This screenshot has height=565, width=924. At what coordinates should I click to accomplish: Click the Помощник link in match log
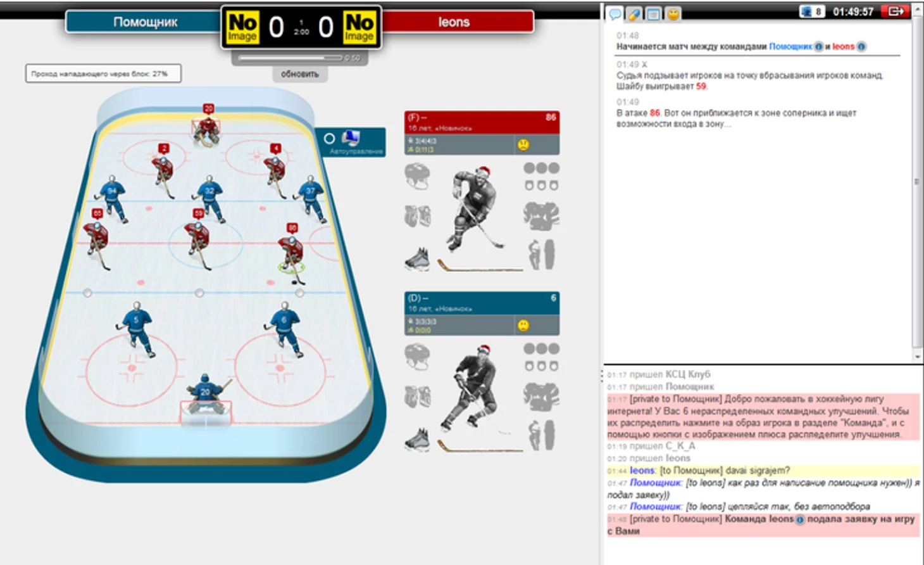coord(790,46)
